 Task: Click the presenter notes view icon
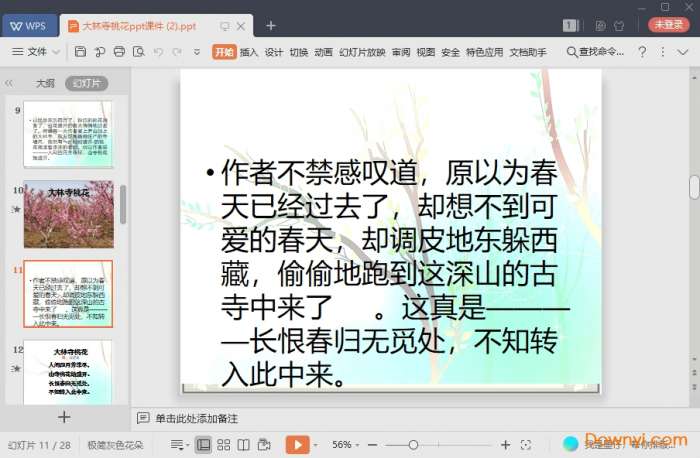(x=264, y=445)
